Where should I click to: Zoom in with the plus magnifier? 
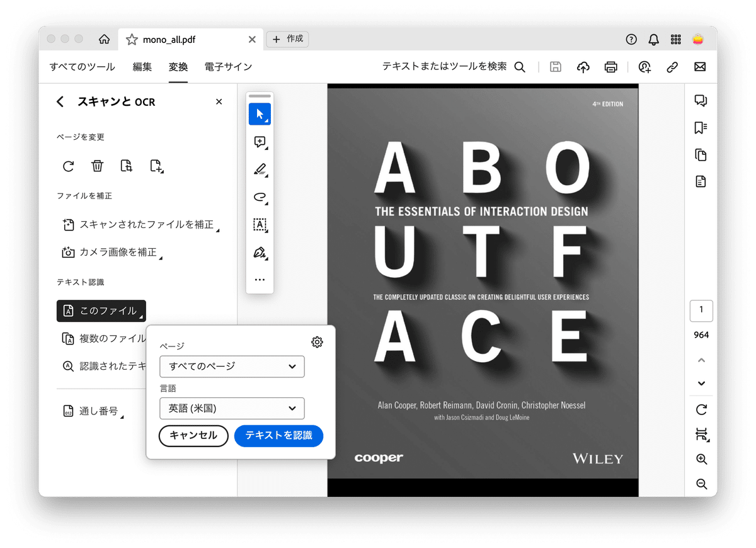(701, 459)
